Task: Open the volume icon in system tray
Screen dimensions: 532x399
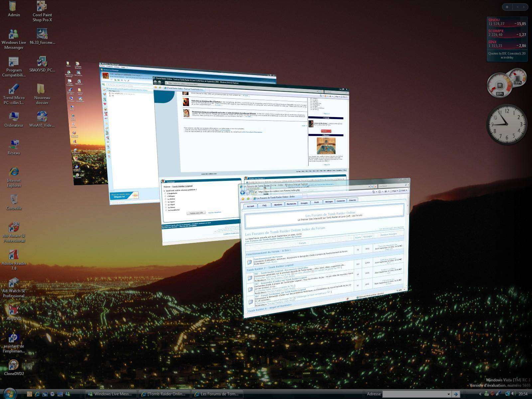Action: tap(514, 394)
